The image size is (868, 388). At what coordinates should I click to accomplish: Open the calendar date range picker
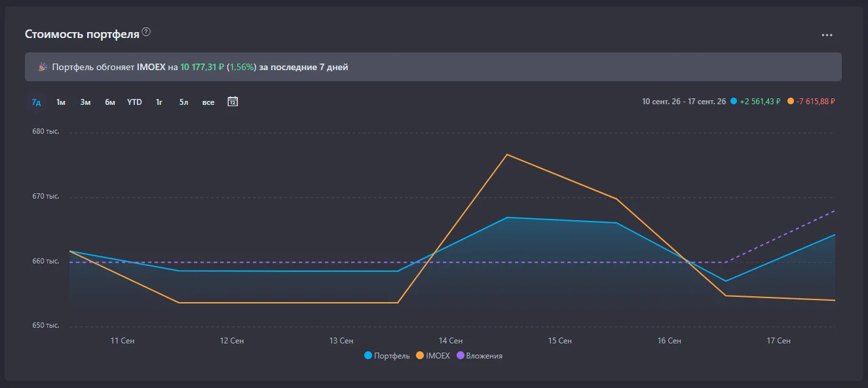tap(233, 102)
